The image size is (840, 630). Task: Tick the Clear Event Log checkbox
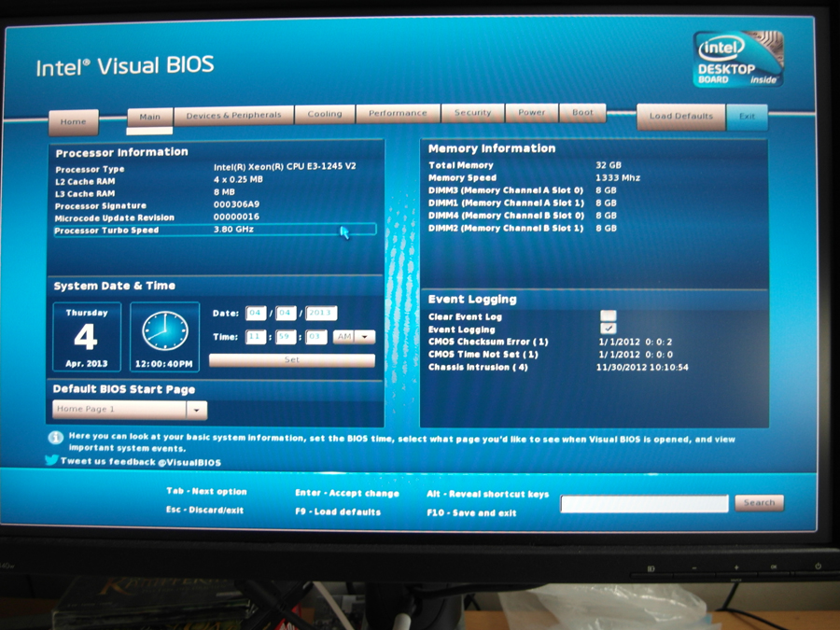click(608, 315)
